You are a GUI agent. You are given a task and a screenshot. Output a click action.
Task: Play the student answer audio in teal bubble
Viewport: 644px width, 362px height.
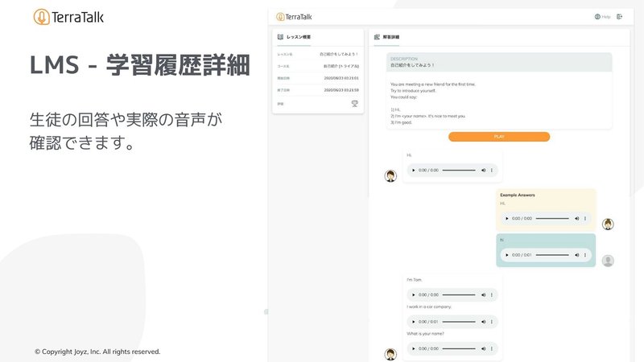tap(507, 255)
